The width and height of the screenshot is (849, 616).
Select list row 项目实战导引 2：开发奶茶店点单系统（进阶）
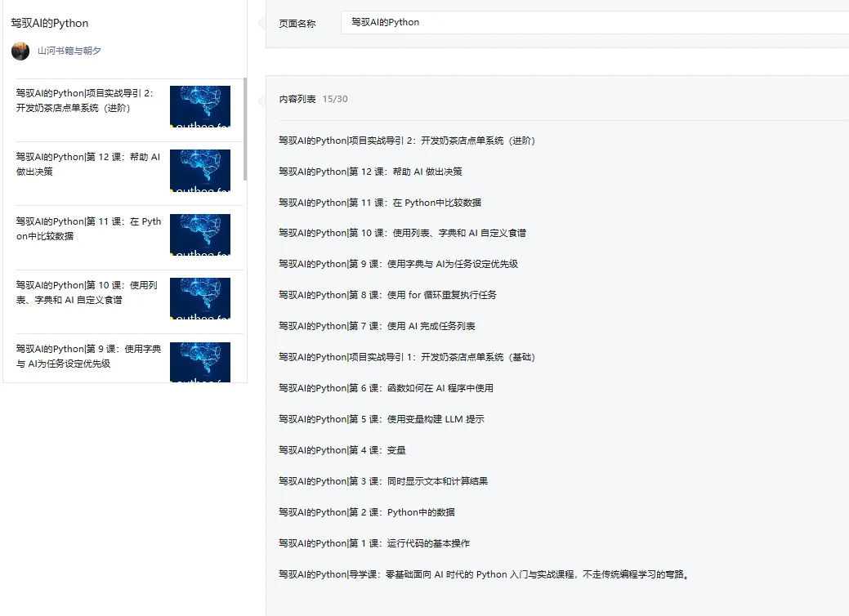click(x=407, y=141)
